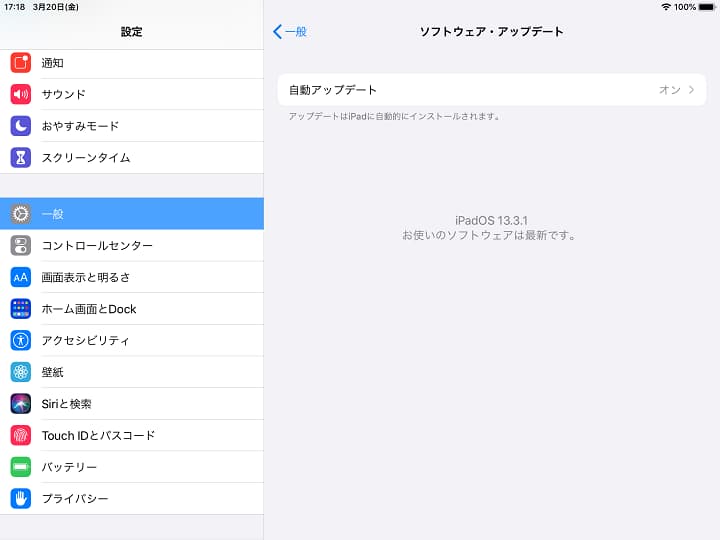
Task: Open ホーム画面とDock settings
Action: point(132,309)
